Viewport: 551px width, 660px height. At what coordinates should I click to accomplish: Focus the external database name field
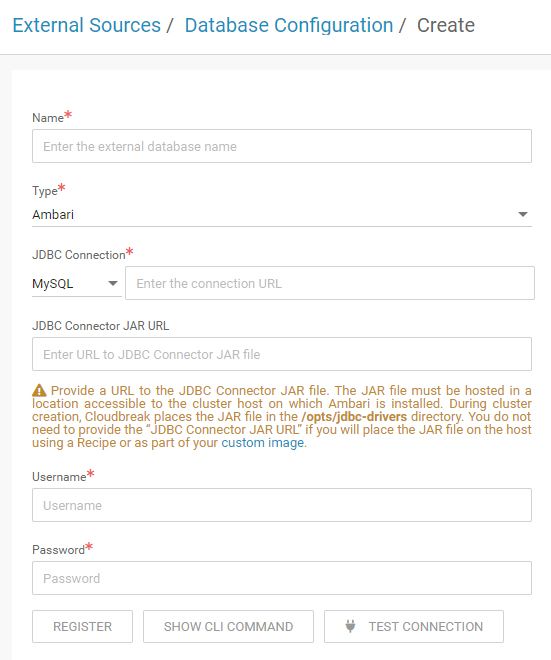tap(282, 146)
